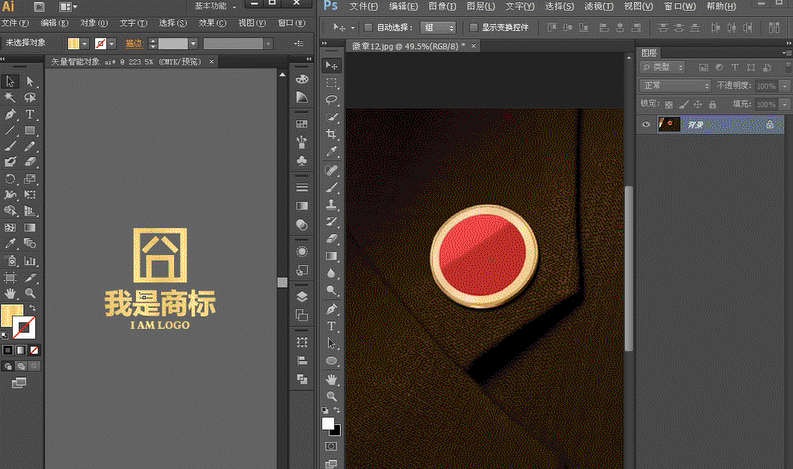Select the 微章12.jpg document tab

[396, 47]
